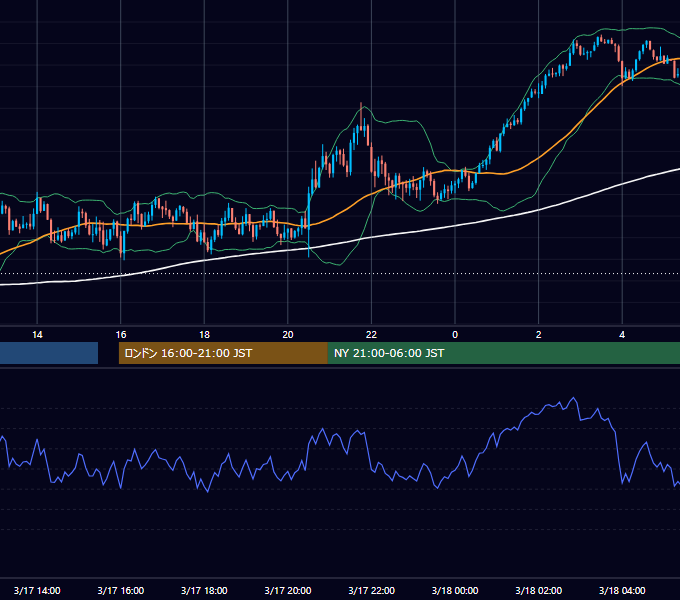Click the hour label 14 on price chart axis
Screen dimensions: 680x600
click(37, 335)
